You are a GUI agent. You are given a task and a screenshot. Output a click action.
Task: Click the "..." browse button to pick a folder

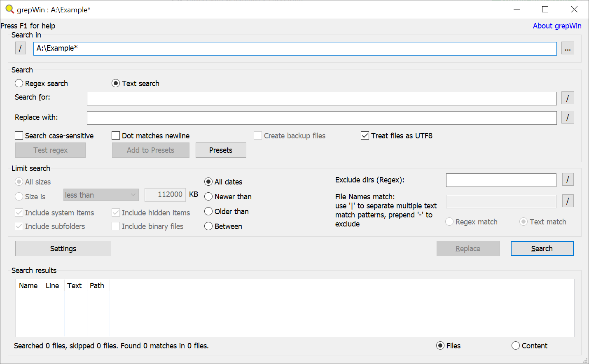[568, 48]
